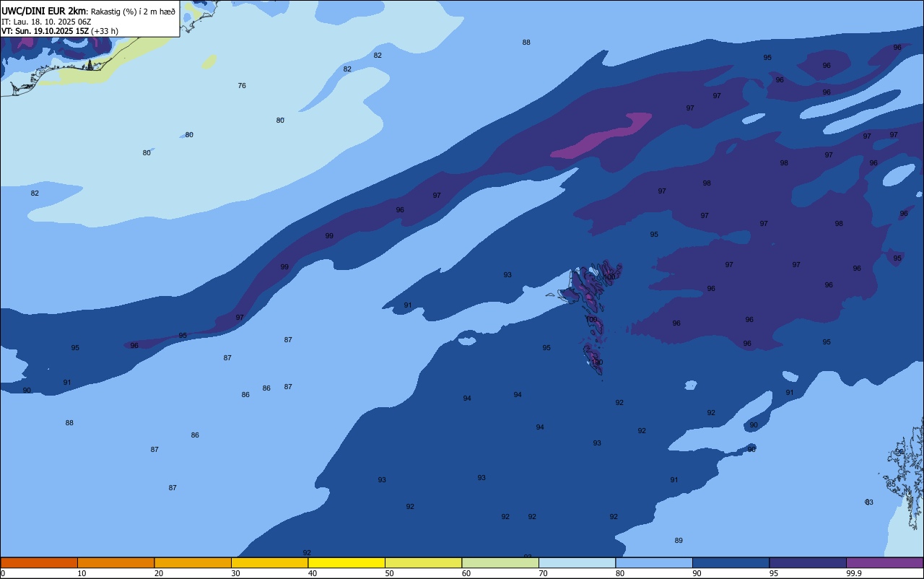Click the humidity value '76' on the map
The width and height of the screenshot is (924, 579).
(242, 86)
